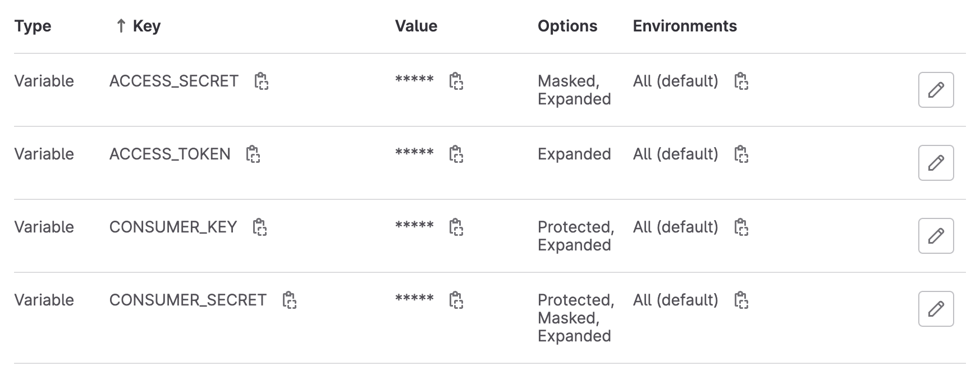Copy the masked value of CONSUMER_SECRET
Image resolution: width=980 pixels, height=365 pixels.
click(x=456, y=300)
